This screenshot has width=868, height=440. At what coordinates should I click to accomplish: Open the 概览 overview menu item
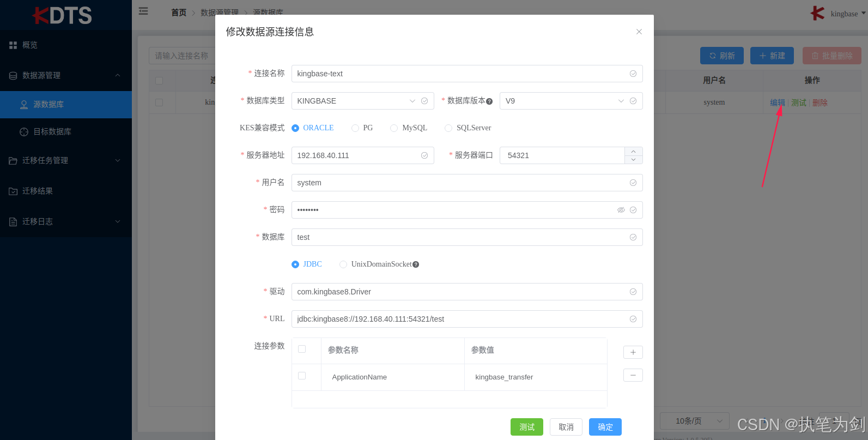(66, 45)
